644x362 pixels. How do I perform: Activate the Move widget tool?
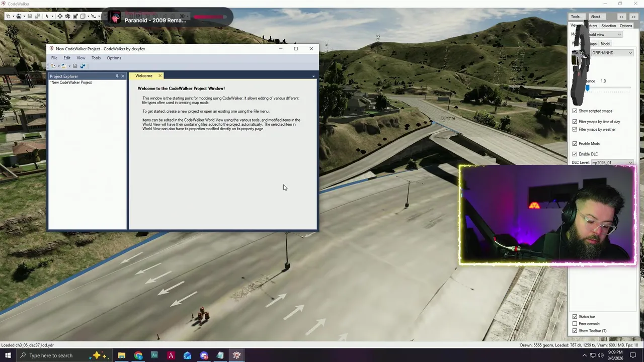[x=60, y=16]
